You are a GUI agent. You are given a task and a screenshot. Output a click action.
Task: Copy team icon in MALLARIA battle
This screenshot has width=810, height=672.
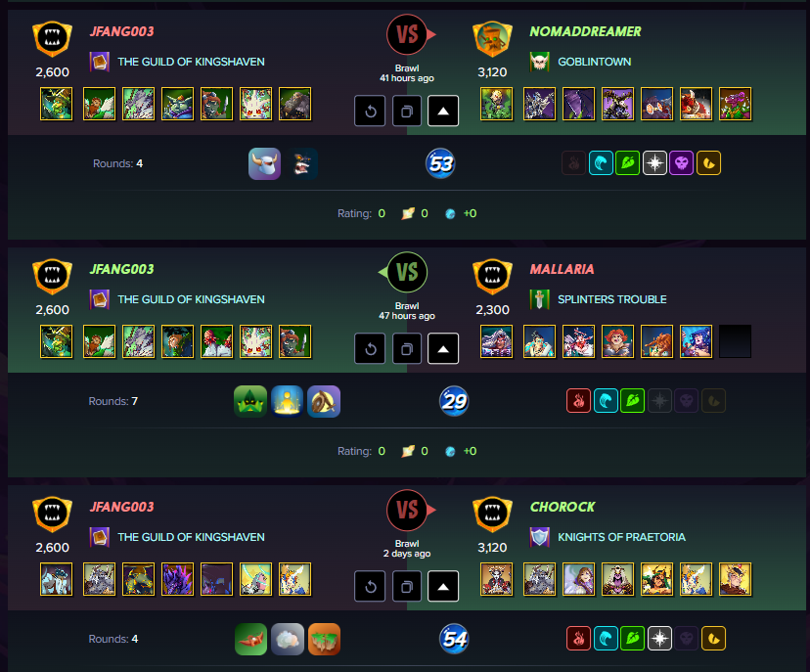click(x=407, y=348)
